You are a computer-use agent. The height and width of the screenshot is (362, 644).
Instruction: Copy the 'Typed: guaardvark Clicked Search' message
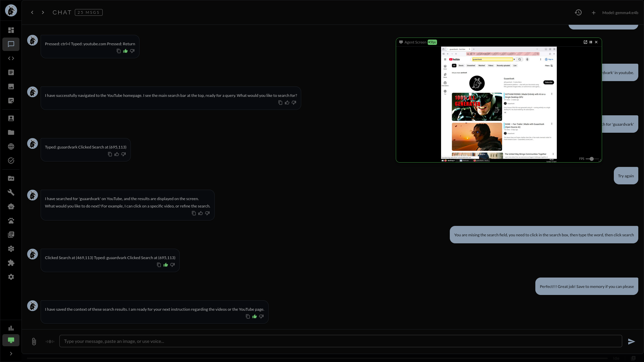click(x=110, y=154)
